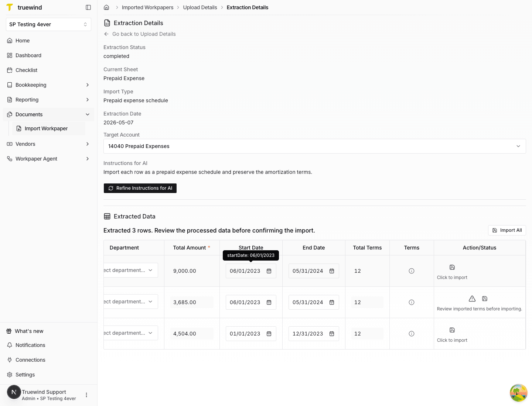Viewport: 532px width, 406px height.
Task: Open department dropdown in 9,000.00 row
Action: tap(131, 270)
